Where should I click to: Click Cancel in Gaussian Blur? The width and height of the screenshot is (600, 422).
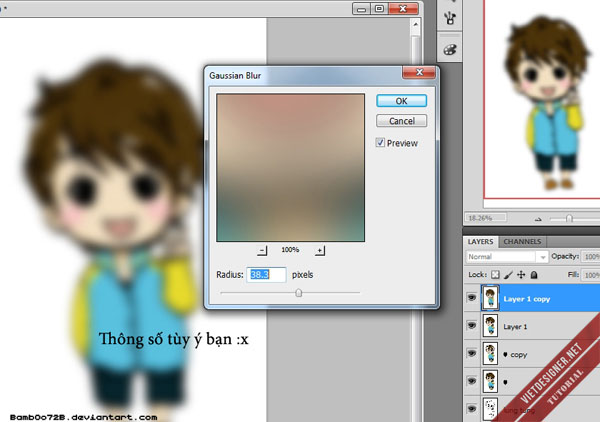tap(401, 121)
